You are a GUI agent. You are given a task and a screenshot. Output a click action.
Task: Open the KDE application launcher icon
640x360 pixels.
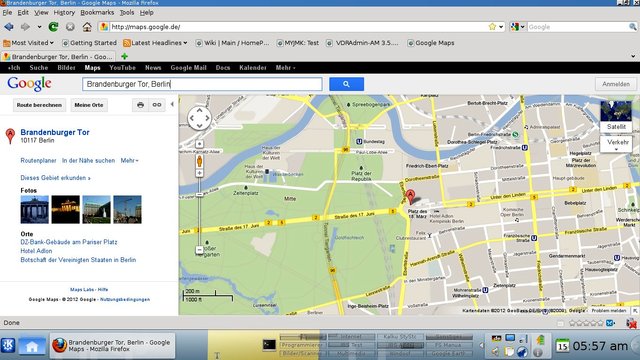(x=8, y=345)
